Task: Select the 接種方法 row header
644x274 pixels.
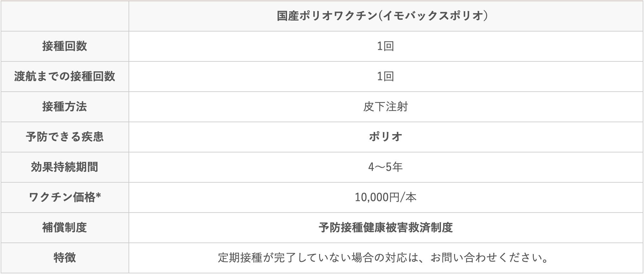Action: pyautogui.click(x=65, y=107)
